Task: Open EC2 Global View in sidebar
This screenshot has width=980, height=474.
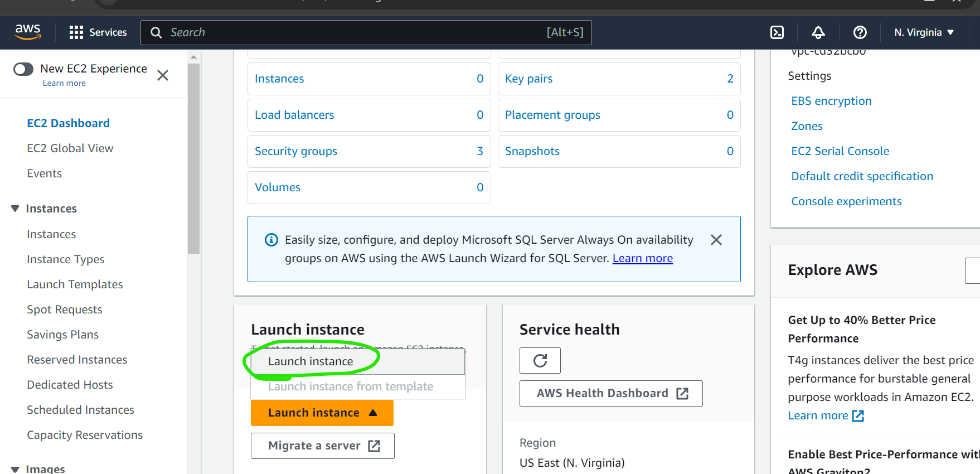Action: (x=70, y=148)
